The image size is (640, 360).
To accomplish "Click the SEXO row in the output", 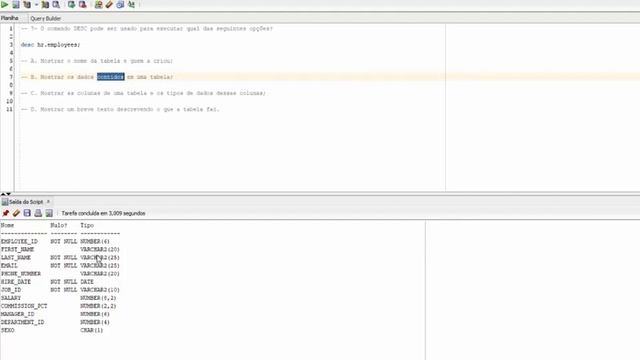I will tap(52, 330).
